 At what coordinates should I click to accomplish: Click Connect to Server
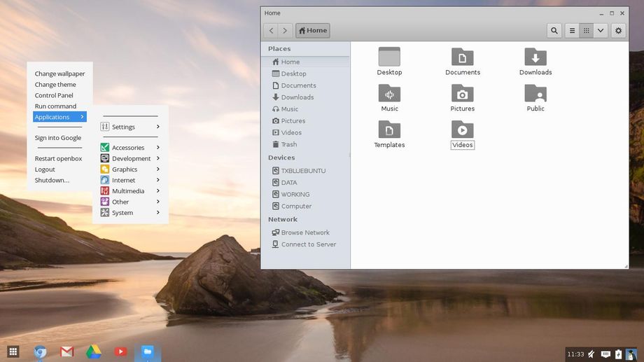306,244
